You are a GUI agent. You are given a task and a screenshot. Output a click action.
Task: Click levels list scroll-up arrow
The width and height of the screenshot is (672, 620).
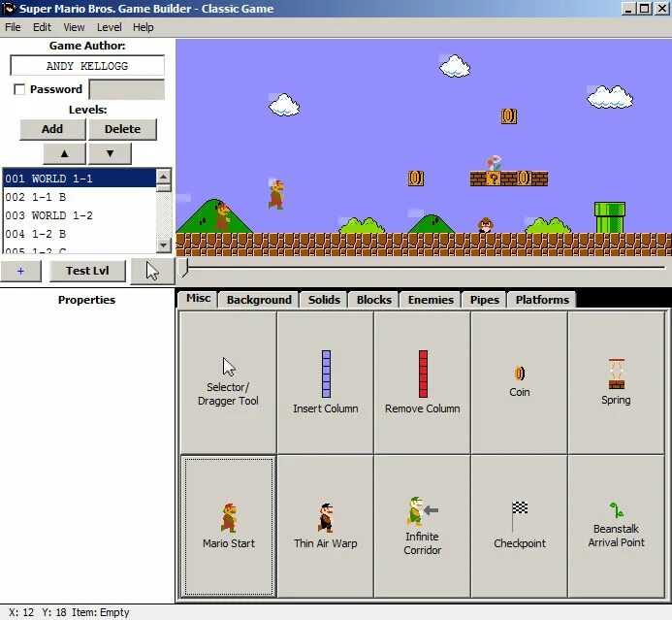[164, 177]
